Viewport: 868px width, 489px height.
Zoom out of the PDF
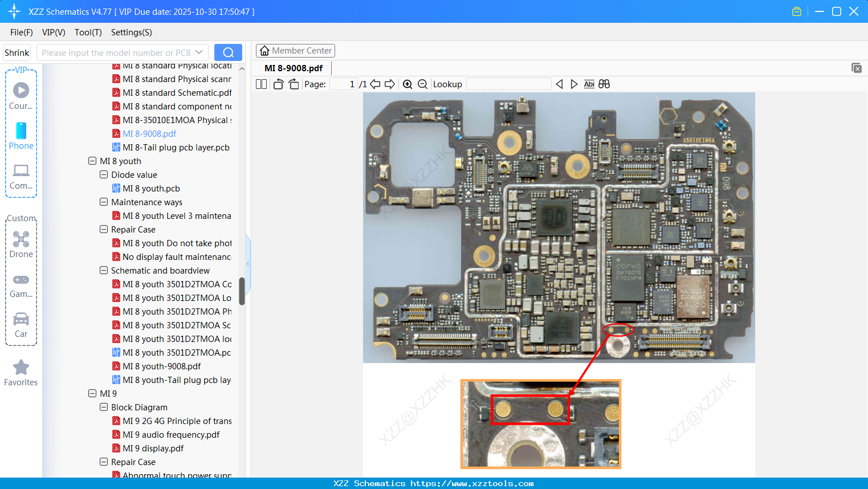coord(422,84)
